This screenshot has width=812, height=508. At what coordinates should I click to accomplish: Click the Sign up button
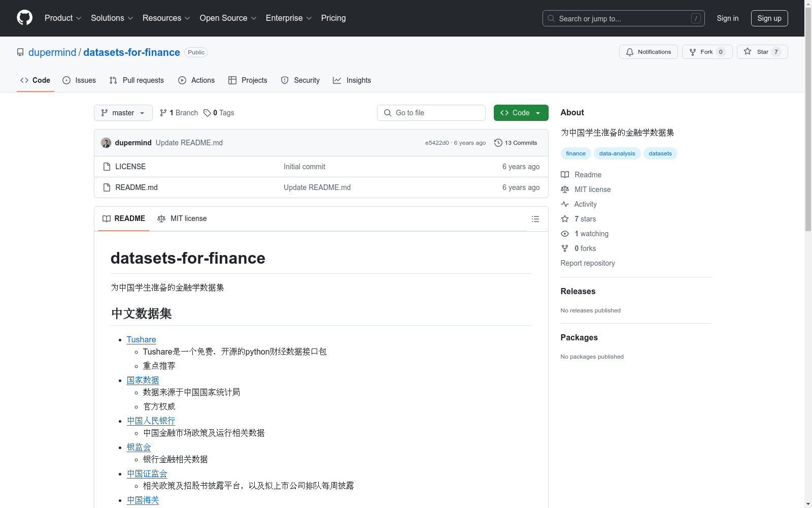[769, 18]
